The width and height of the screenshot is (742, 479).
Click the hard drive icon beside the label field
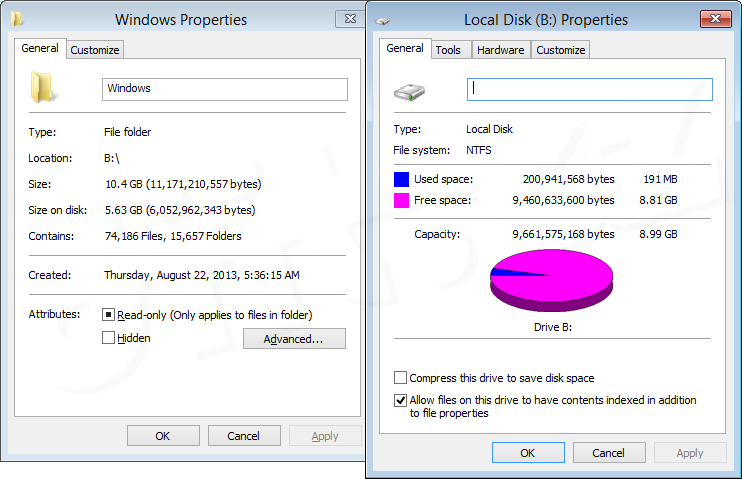(x=409, y=92)
